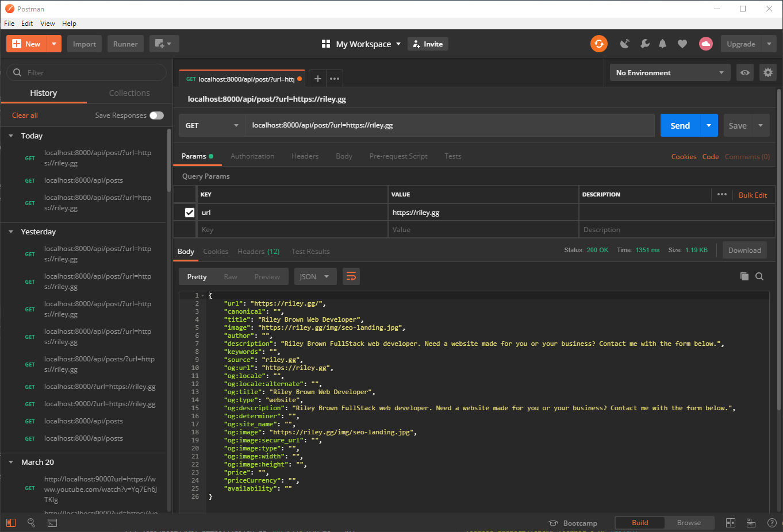
Task: Open the Help menu
Action: click(69, 24)
